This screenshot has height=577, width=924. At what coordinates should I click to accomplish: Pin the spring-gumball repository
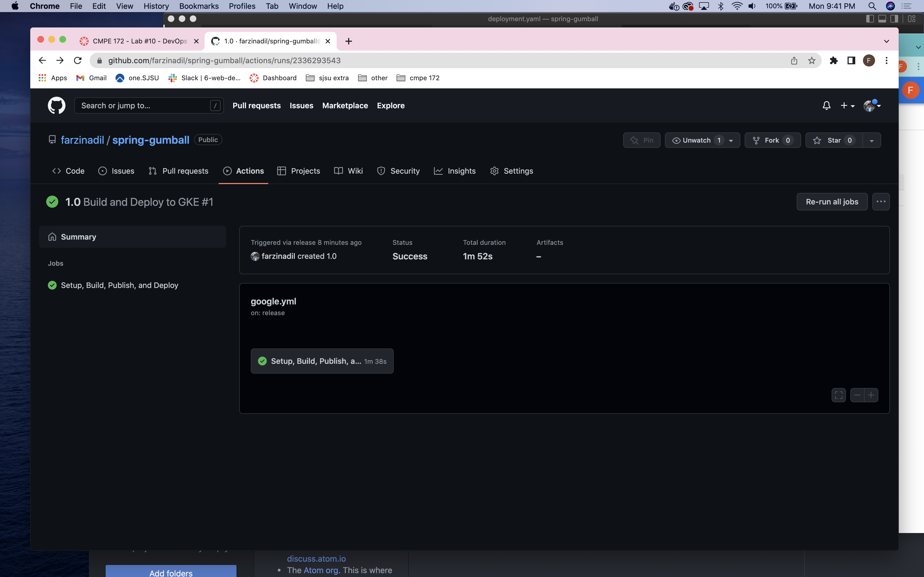click(642, 140)
